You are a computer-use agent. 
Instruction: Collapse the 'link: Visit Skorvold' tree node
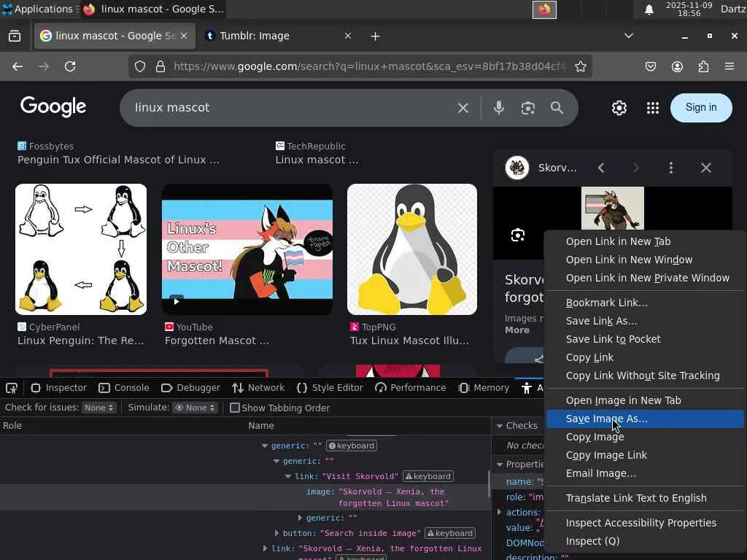click(x=287, y=477)
